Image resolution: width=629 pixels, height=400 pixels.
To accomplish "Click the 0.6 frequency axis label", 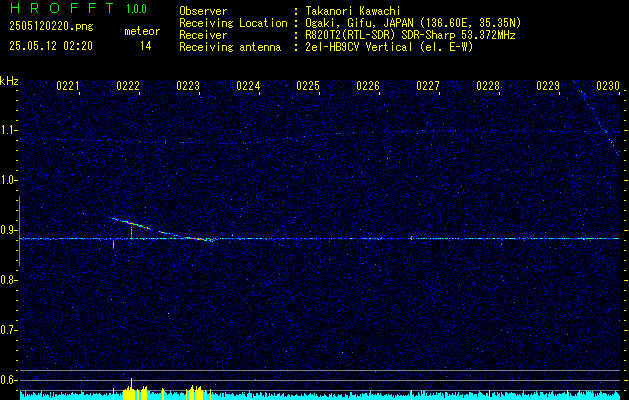I will click(8, 380).
